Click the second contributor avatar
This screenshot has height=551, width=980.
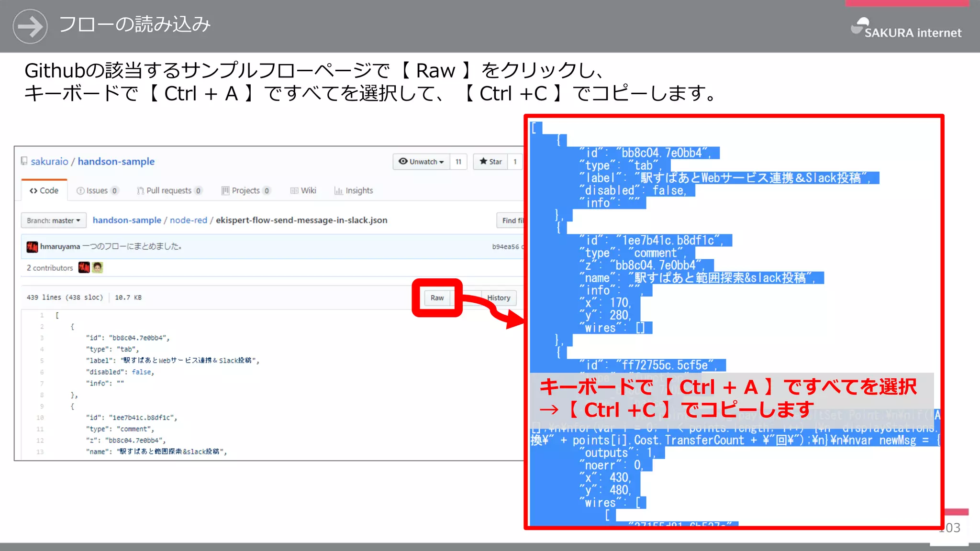coord(98,267)
